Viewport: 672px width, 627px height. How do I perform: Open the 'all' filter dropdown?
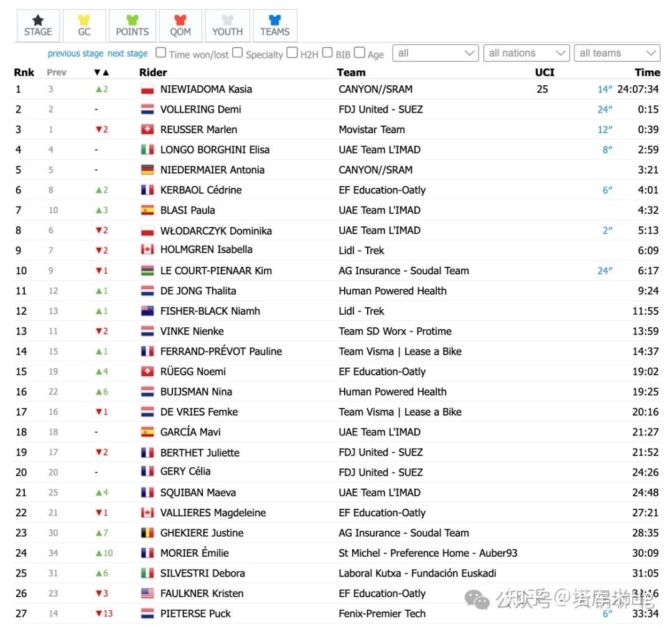(436, 53)
